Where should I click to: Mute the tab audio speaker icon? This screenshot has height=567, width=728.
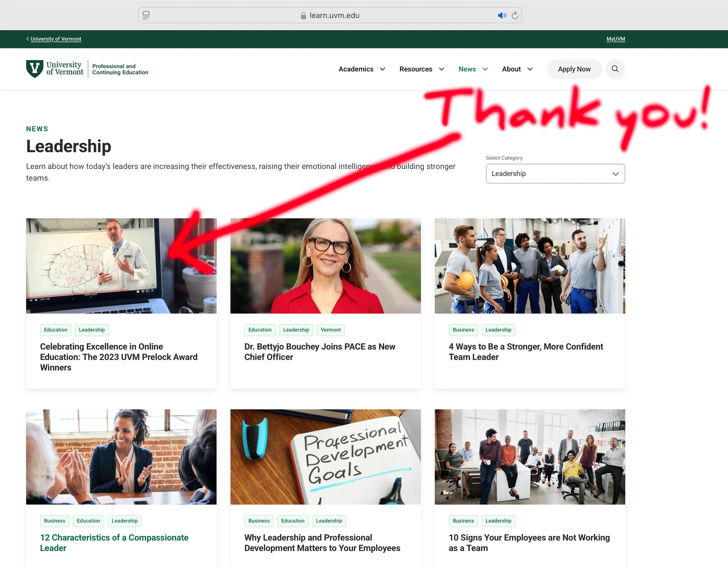(x=502, y=15)
